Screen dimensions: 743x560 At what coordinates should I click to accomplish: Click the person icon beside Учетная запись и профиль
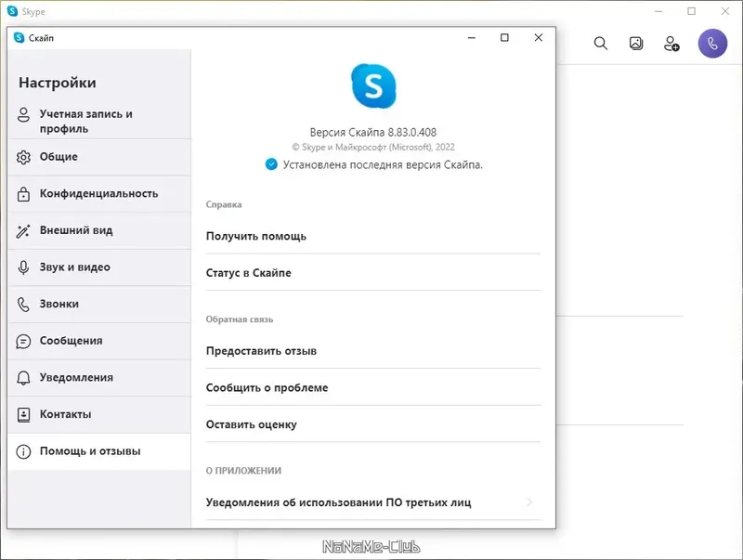[23, 114]
